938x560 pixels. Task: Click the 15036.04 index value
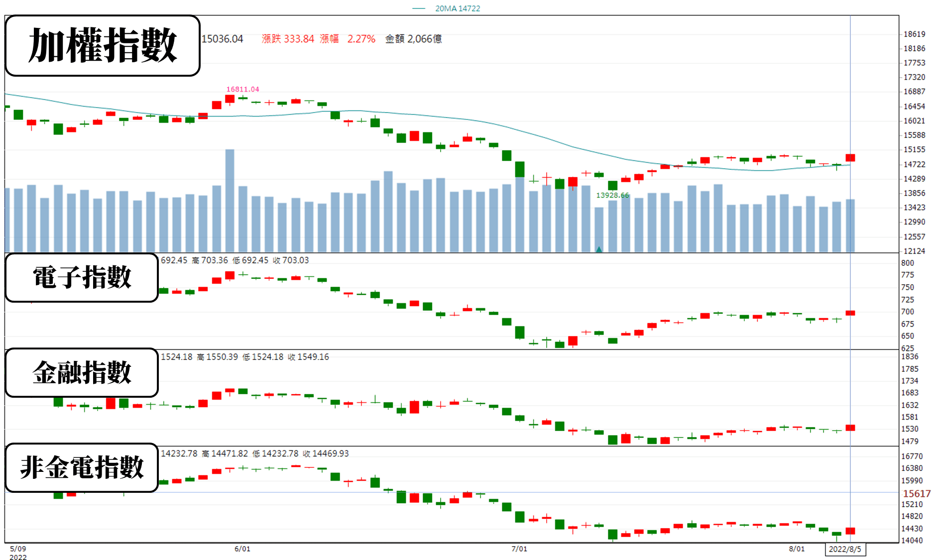[x=222, y=39]
